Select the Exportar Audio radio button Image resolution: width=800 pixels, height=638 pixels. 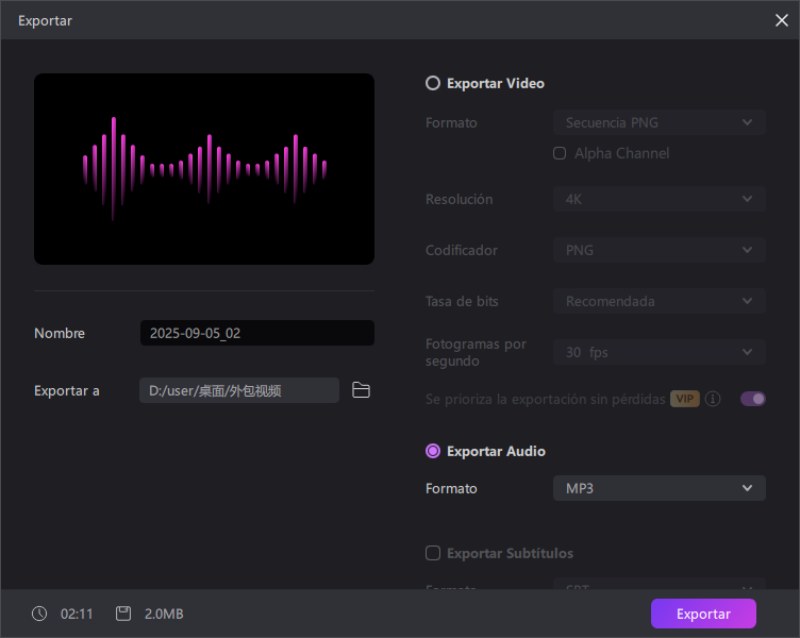coord(433,451)
